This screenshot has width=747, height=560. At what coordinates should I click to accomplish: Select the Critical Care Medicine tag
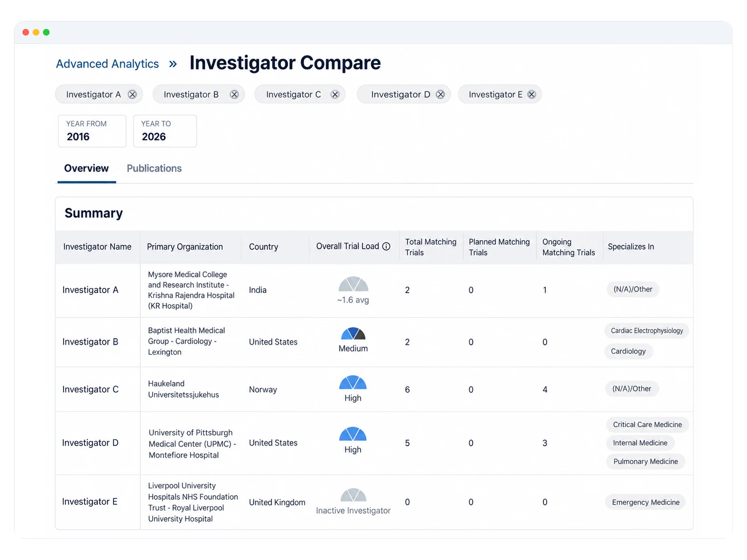[x=648, y=425]
